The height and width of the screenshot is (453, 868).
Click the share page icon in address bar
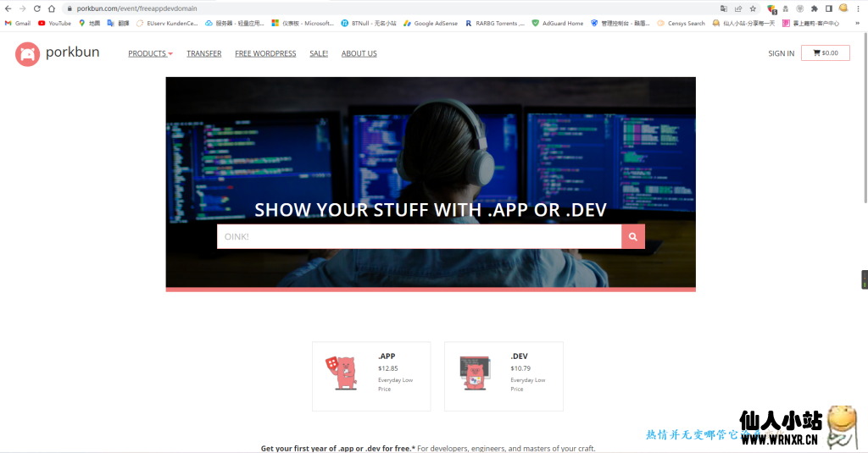pyautogui.click(x=738, y=8)
